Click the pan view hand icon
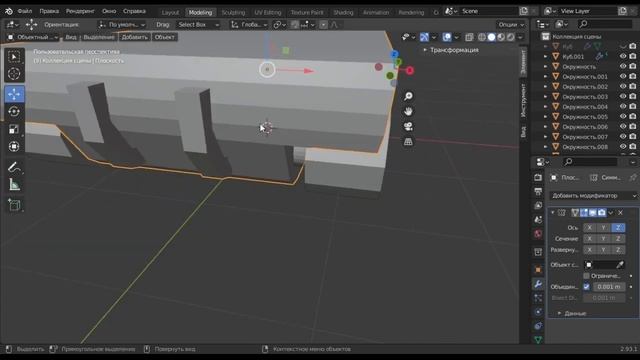Viewport: 640px width, 360px height. [408, 111]
